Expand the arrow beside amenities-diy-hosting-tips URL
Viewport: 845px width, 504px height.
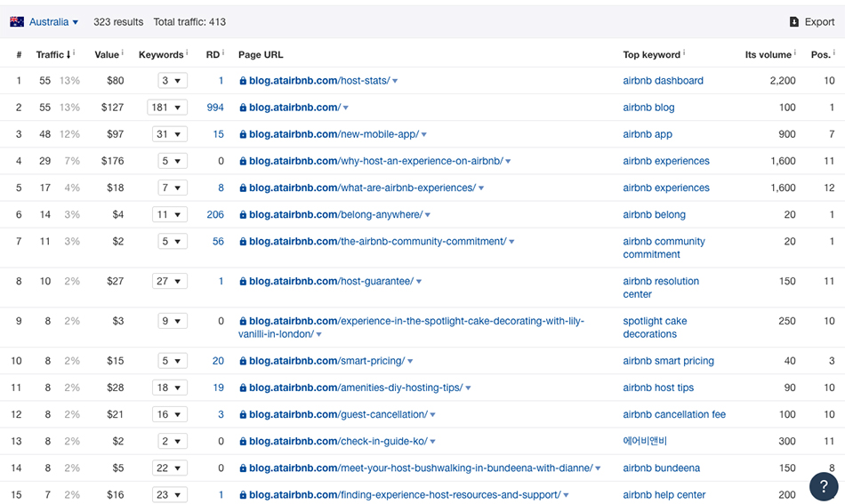click(468, 388)
